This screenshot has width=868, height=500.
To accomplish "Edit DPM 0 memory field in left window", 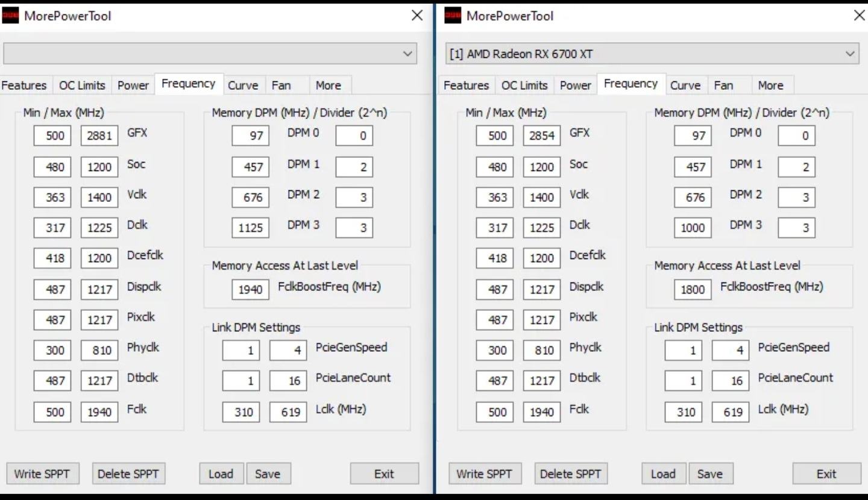I will click(x=250, y=136).
